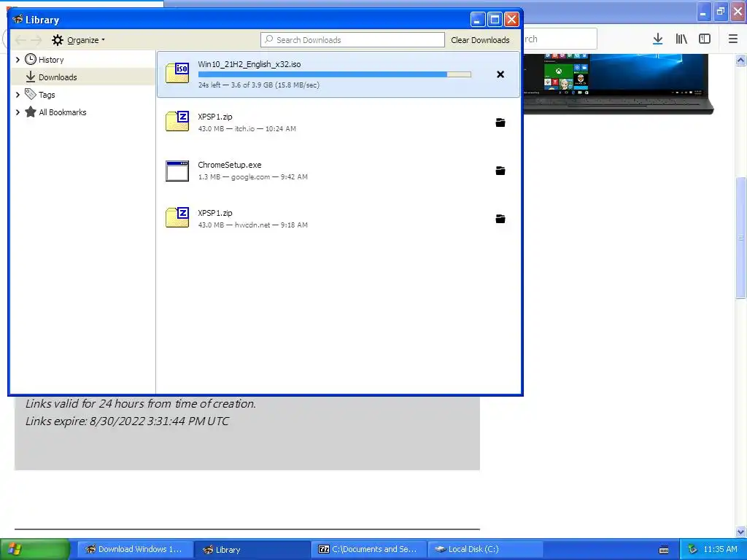
Task: Switch to C:\Documents and Se... taskbar window
Action: tap(369, 549)
